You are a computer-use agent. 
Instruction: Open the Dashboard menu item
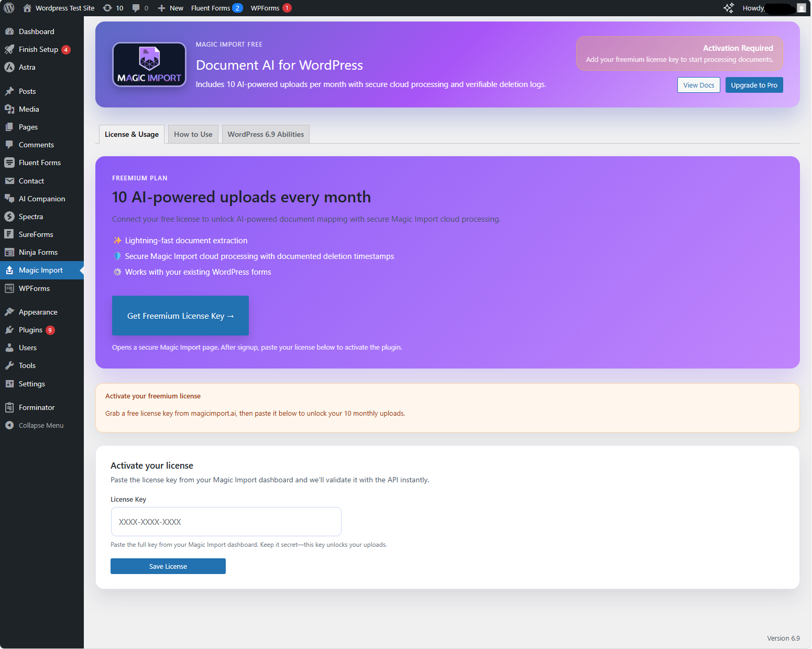pyautogui.click(x=36, y=31)
